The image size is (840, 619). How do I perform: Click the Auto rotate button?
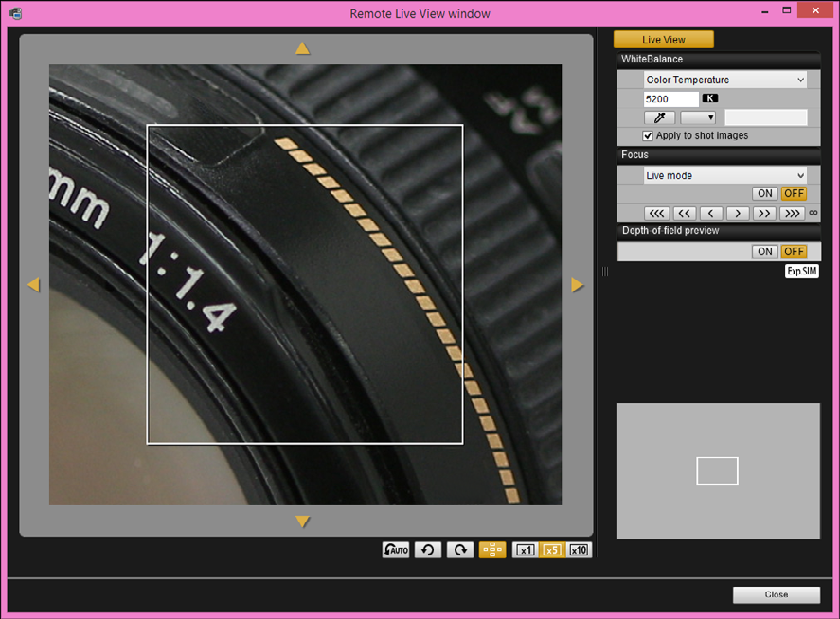396,550
